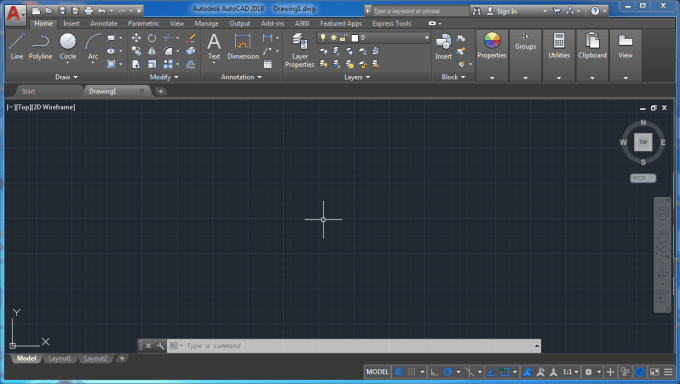680x384 pixels.
Task: Expand the Draw panel
Action: coord(66,77)
